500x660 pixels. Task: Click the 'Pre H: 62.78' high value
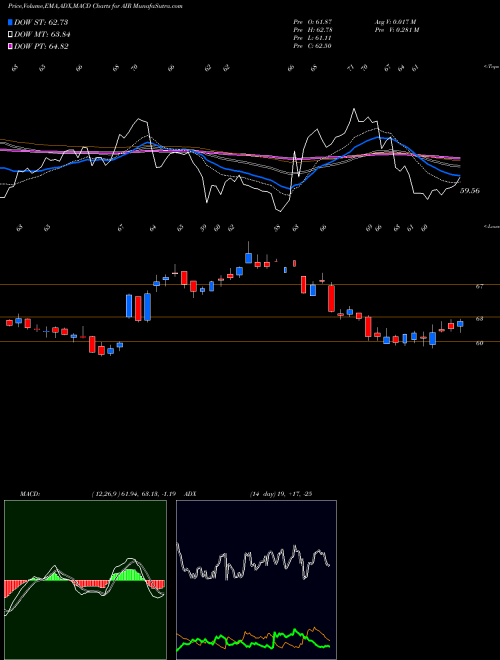[313, 30]
